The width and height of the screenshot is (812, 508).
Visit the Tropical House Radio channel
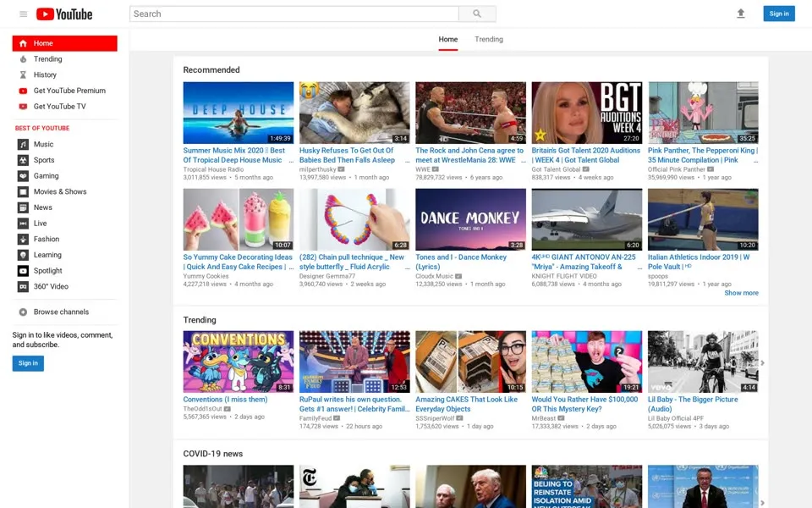tap(213, 169)
